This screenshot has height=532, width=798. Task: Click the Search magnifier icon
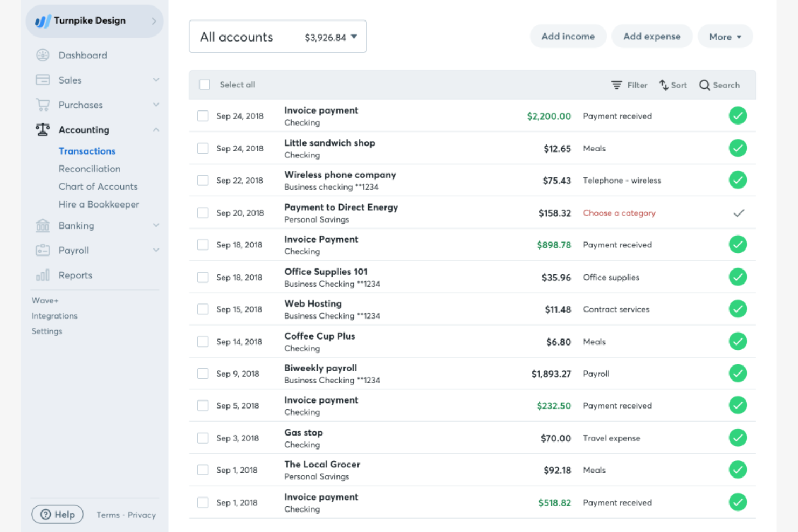[x=704, y=85]
